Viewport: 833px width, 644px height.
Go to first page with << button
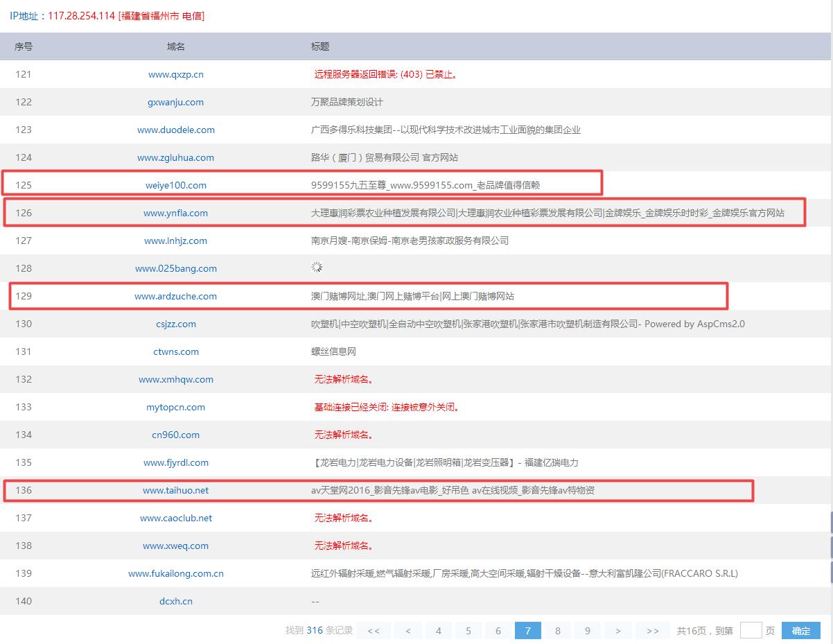(x=374, y=630)
